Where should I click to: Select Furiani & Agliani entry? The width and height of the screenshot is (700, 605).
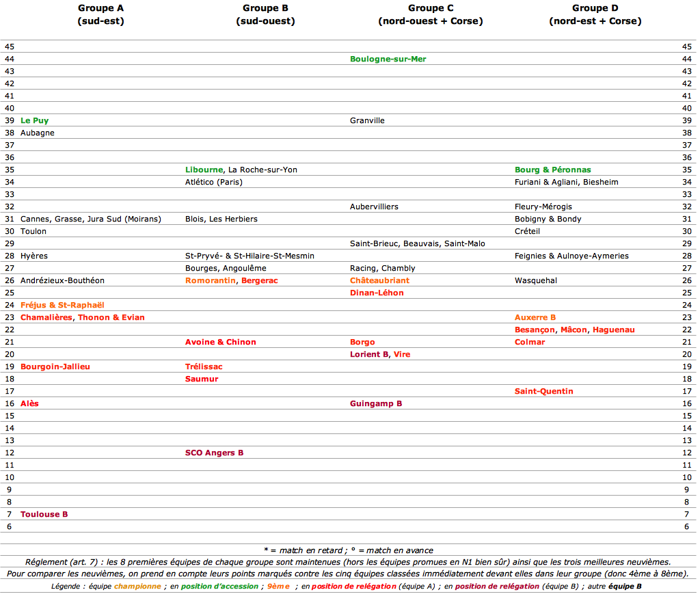point(546,182)
